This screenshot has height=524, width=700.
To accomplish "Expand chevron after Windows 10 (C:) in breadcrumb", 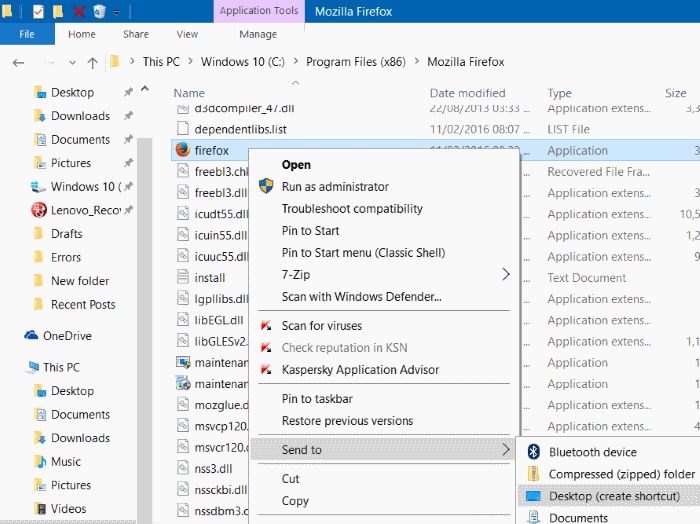I will tap(296, 62).
